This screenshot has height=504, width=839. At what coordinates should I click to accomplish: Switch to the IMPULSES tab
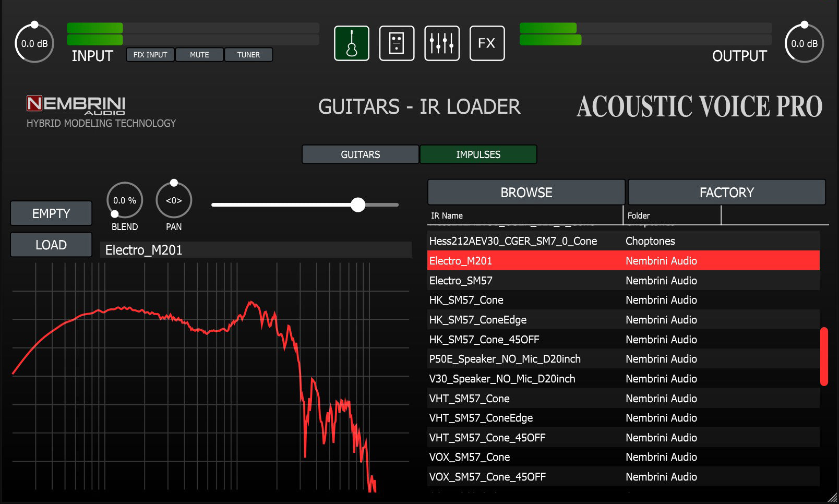(478, 154)
